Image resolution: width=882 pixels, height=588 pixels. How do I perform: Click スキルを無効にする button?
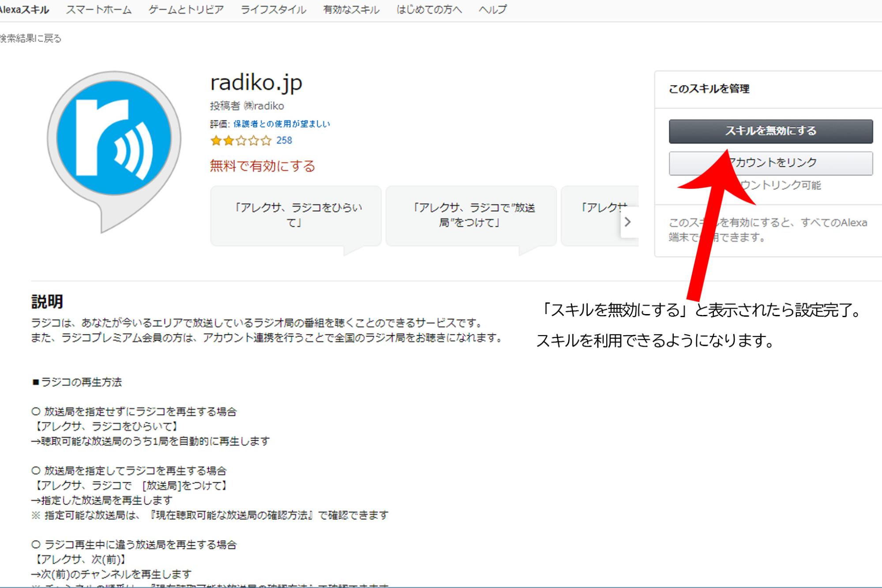coord(771,131)
